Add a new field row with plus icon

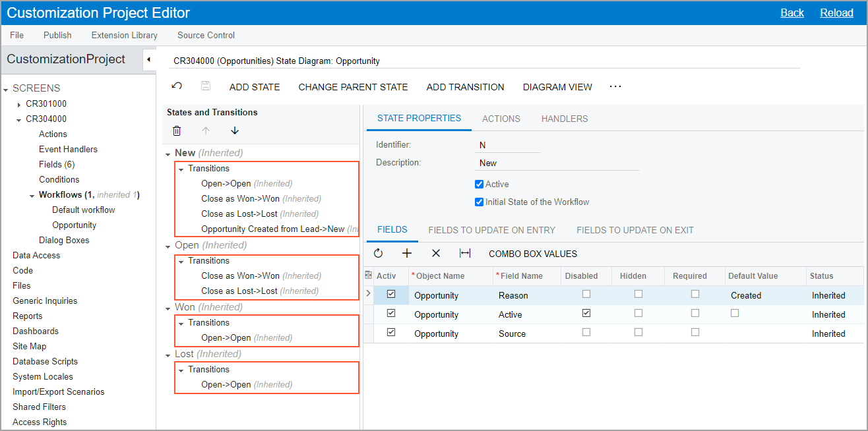pyautogui.click(x=407, y=253)
